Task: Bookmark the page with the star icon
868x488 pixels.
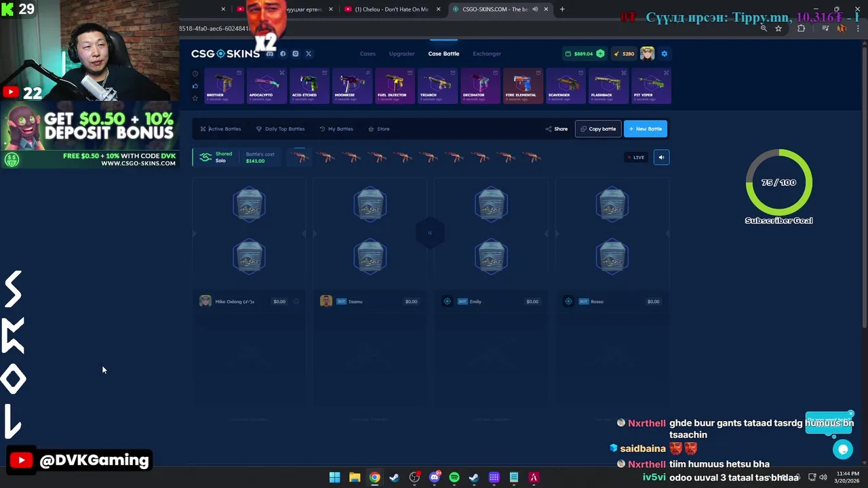Action: (x=778, y=28)
